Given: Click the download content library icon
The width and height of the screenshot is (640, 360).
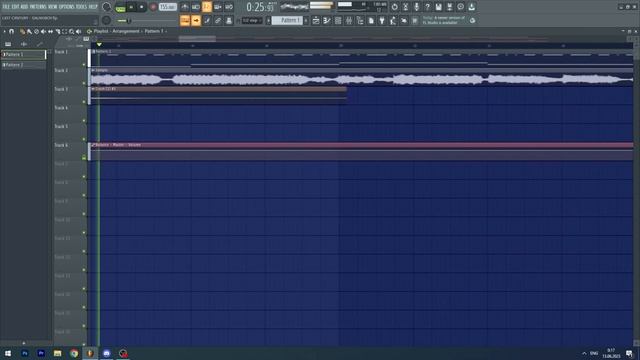Looking at the screenshot, I should point(471,7).
